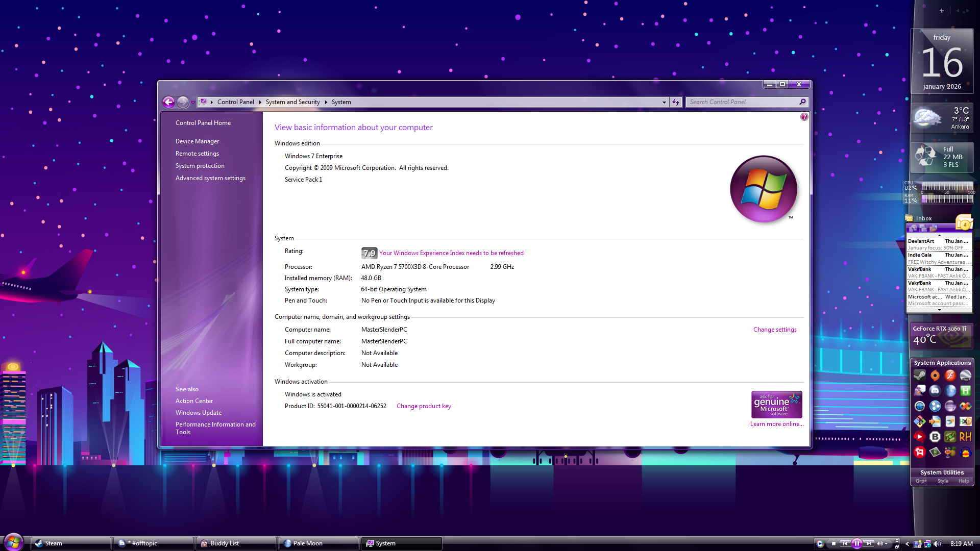Launch Pale Moon from the launcher gadget
Screen dimensions: 980x551
[950, 391]
